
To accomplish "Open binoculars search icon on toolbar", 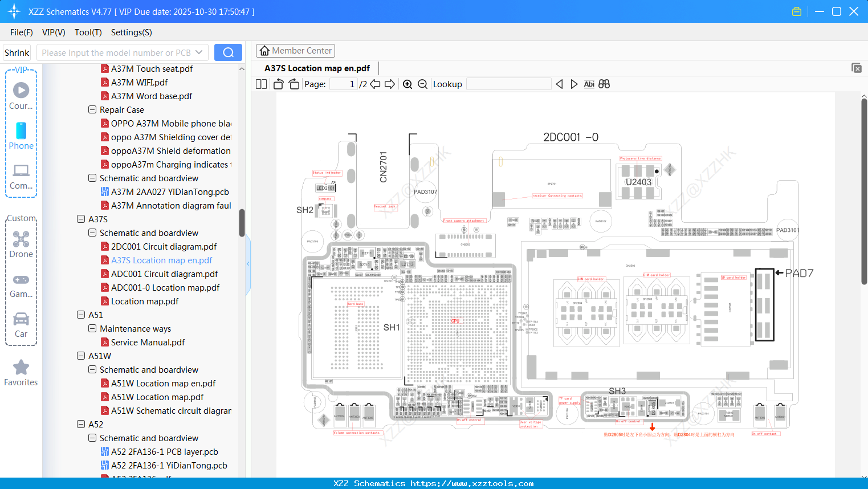I will [604, 84].
